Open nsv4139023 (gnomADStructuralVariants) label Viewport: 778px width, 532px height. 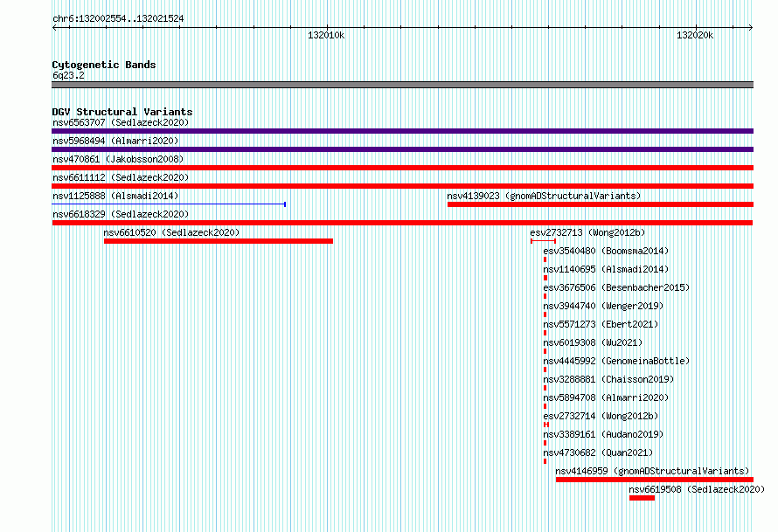click(544, 196)
